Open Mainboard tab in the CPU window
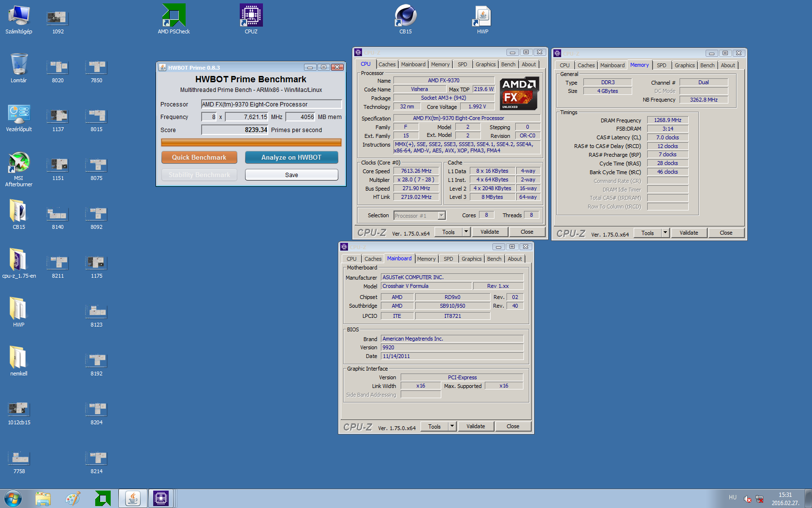Screen dimensions: 812x508 click(413, 64)
